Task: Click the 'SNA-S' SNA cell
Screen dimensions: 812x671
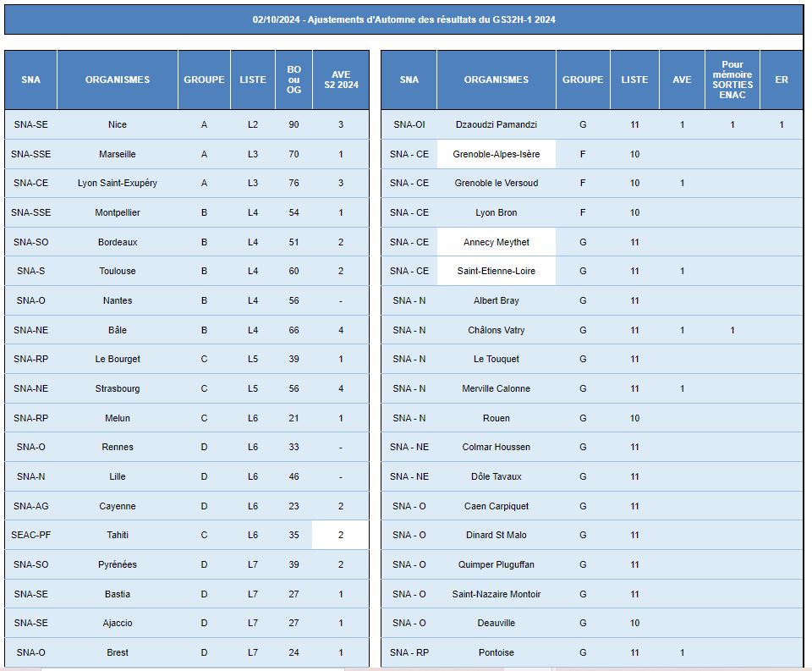Action: pyautogui.click(x=31, y=271)
